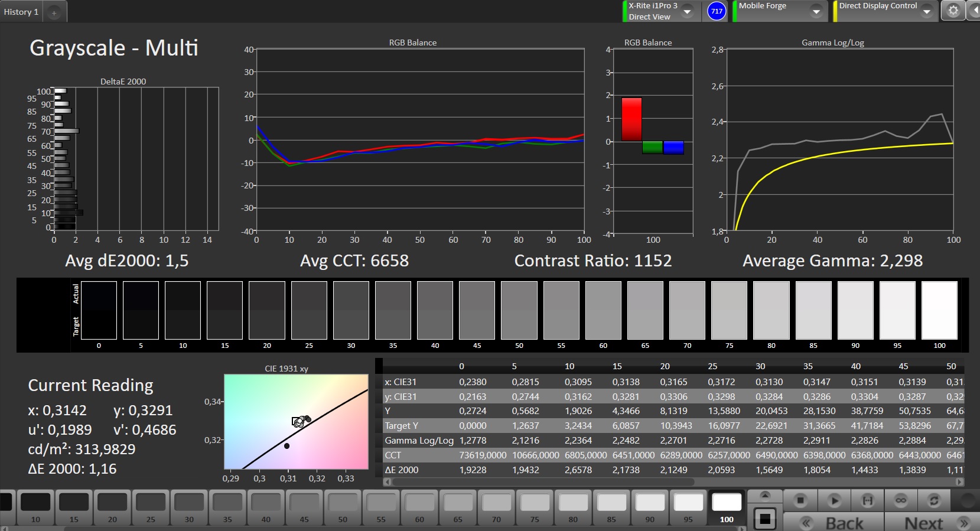980x531 pixels.
Task: Click 'Contrast Ratio: 1152' text
Action: (593, 260)
